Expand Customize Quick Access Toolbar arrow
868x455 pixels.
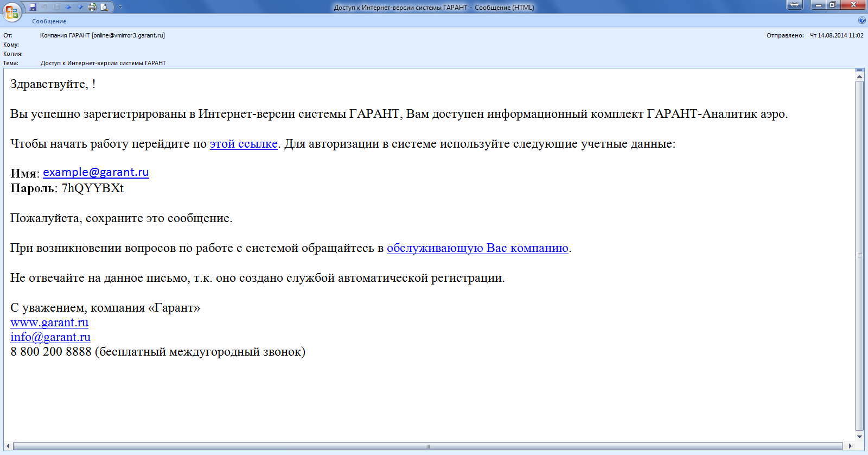[x=120, y=7]
